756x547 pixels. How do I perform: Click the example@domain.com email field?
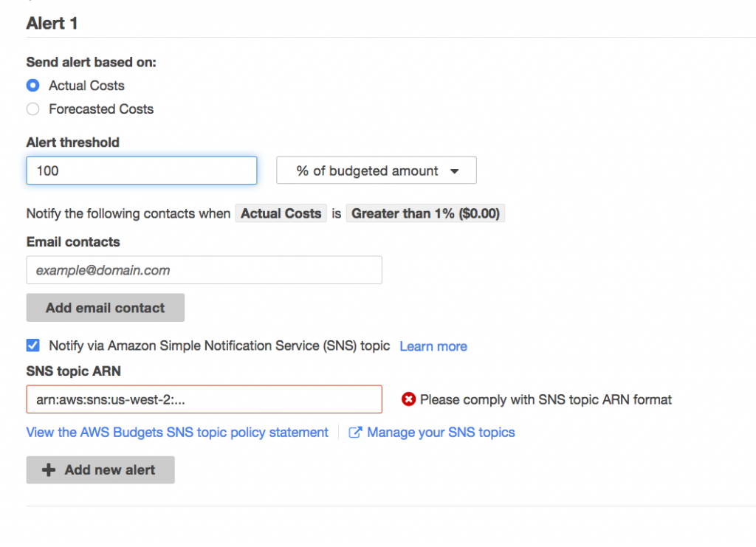[x=204, y=270]
